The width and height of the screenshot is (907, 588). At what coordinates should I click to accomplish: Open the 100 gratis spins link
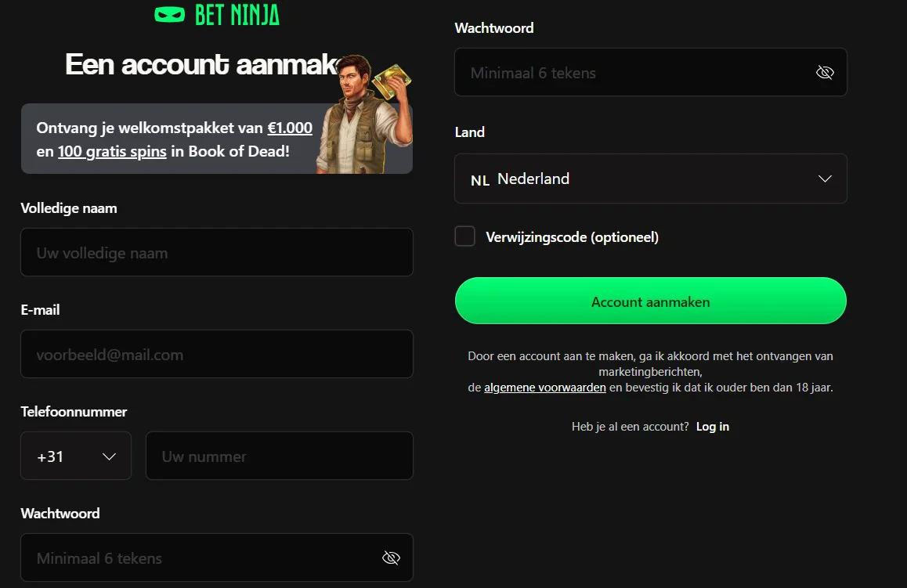pyautogui.click(x=112, y=151)
